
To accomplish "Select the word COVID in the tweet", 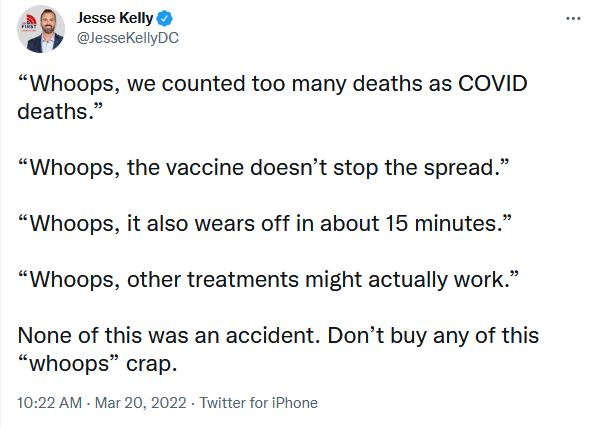I will [x=492, y=83].
